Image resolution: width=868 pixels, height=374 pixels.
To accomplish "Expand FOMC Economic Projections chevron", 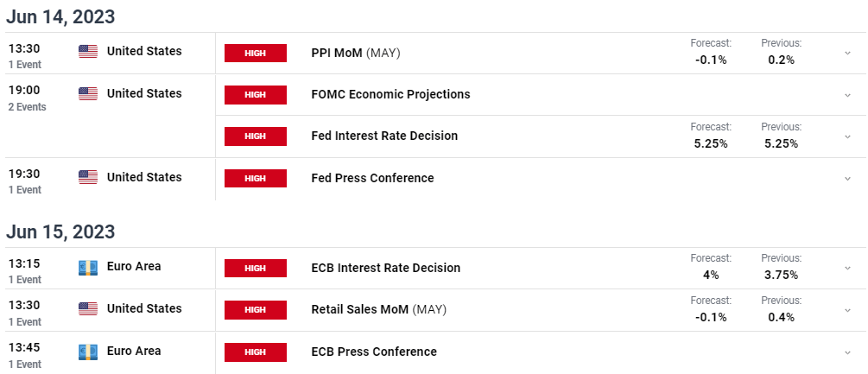I will (847, 95).
